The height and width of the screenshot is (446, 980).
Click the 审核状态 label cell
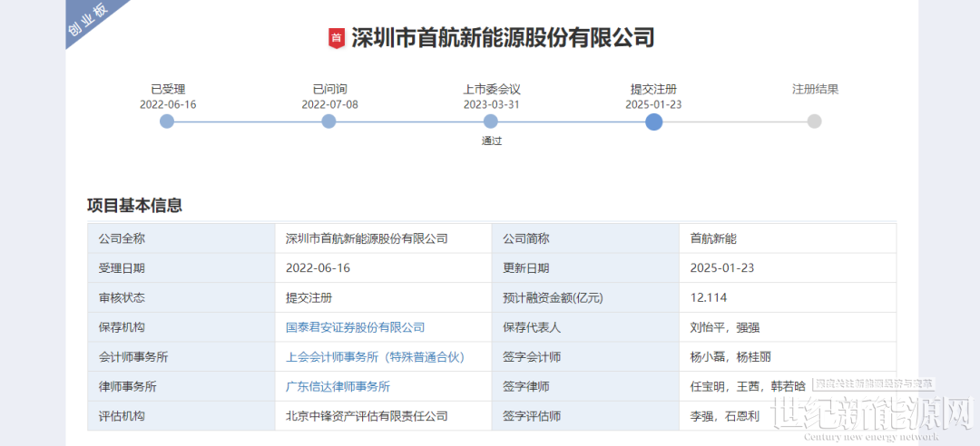[x=181, y=297]
